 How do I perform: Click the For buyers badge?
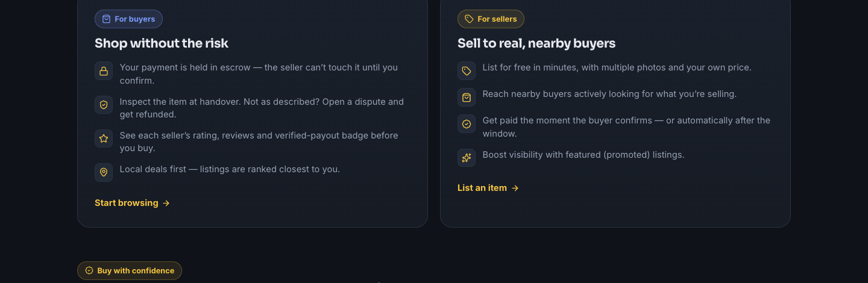coord(128,19)
